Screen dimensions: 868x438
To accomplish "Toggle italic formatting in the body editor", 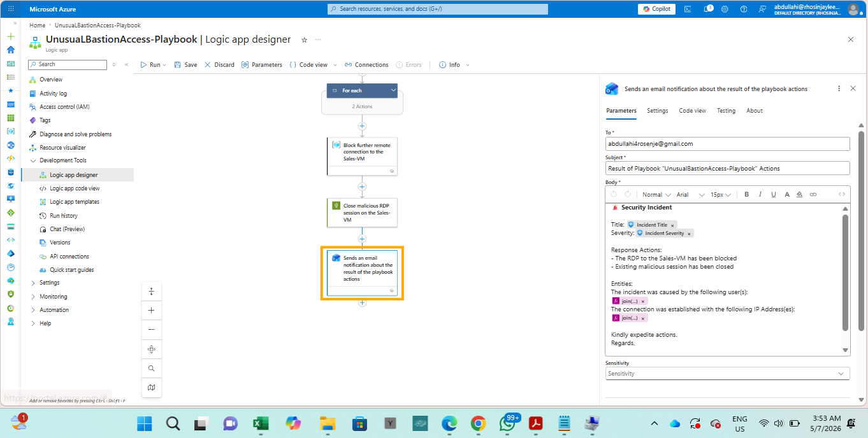I will coord(760,195).
